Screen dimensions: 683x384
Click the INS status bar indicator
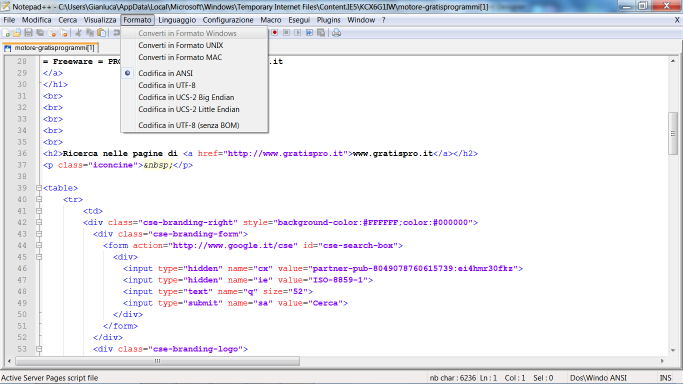coord(666,378)
